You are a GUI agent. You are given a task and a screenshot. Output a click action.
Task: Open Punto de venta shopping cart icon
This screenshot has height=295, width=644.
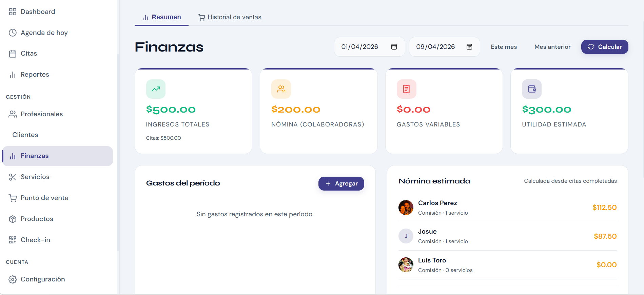(x=13, y=198)
